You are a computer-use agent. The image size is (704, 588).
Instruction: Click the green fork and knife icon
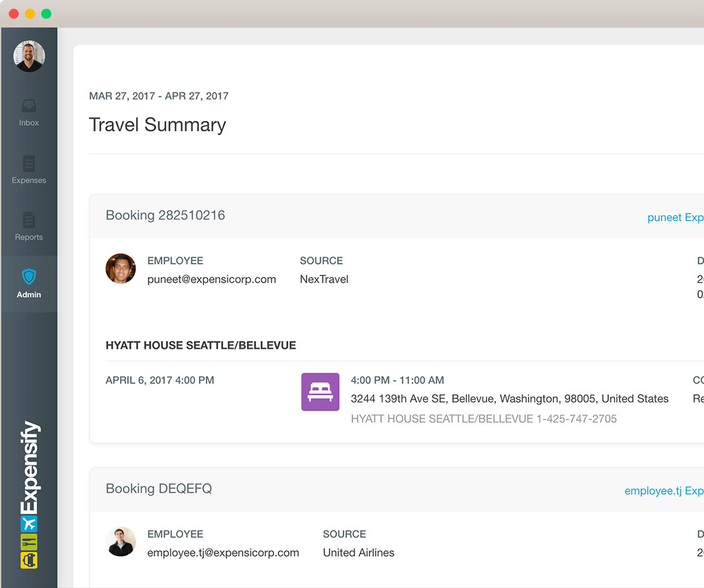[x=29, y=542]
